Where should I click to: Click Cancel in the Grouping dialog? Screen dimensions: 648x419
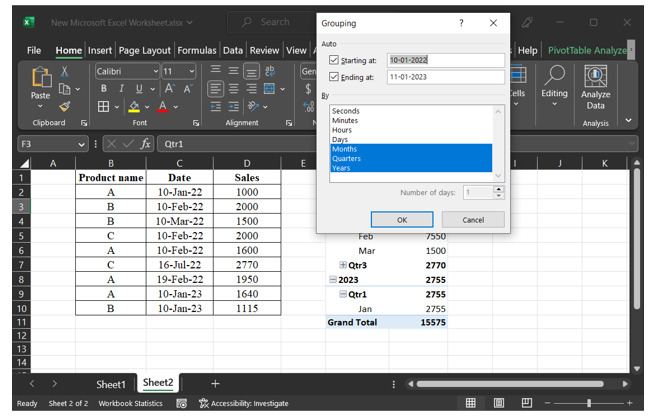point(471,219)
